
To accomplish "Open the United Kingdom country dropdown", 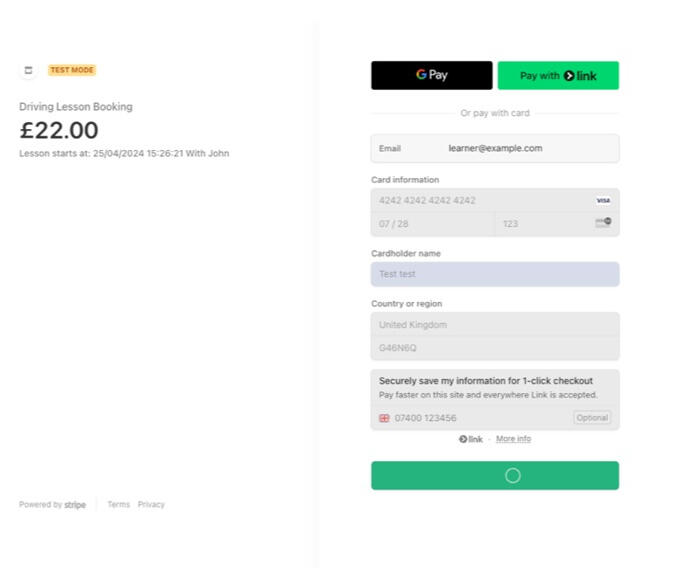I will tap(494, 325).
